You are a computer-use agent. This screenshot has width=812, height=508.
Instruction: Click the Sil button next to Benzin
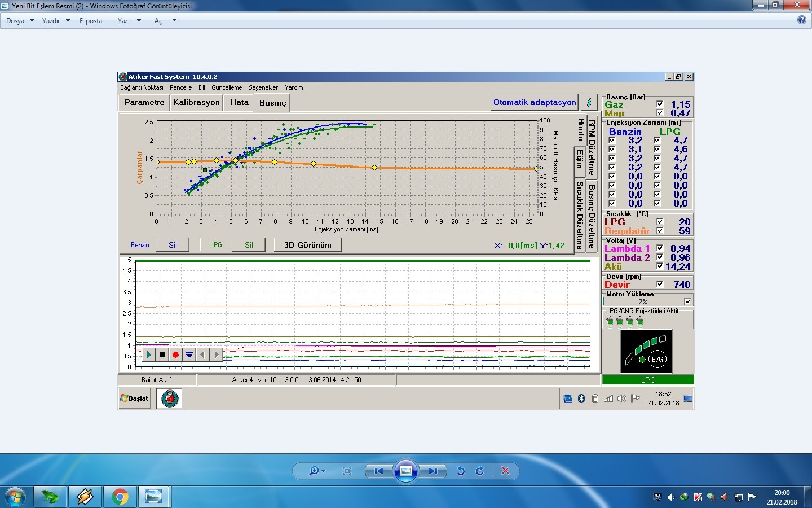tap(173, 245)
